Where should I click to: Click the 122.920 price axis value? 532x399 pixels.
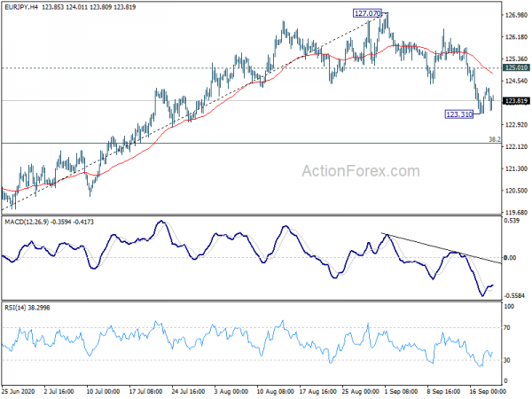(516, 125)
